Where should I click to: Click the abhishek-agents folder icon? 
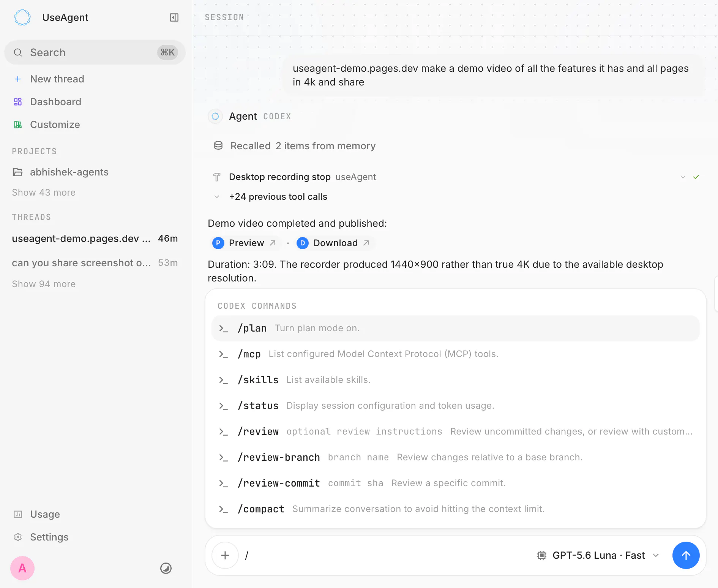pos(18,172)
